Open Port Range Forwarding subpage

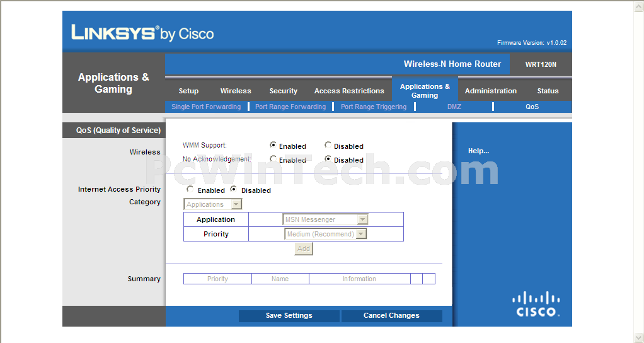pyautogui.click(x=290, y=107)
